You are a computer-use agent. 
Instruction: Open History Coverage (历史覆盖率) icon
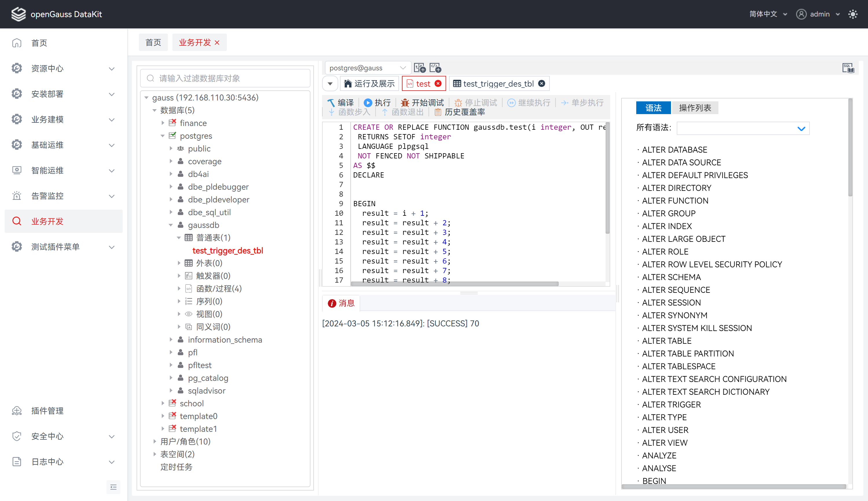(438, 112)
